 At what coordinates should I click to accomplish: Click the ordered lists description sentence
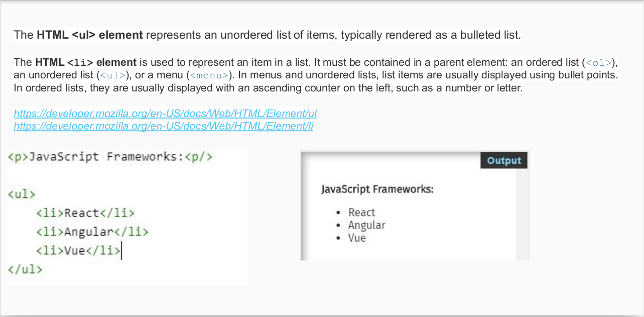[268, 88]
